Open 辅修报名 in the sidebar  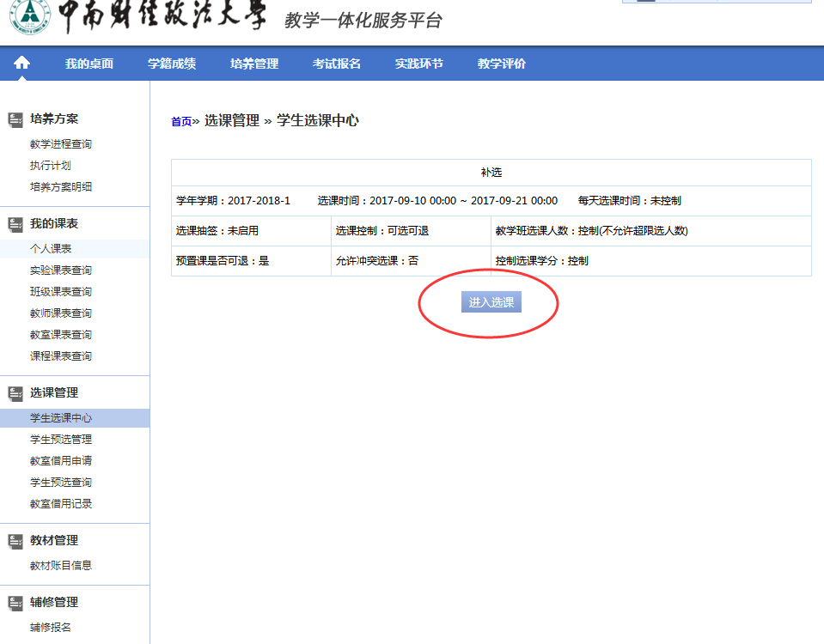pos(51,628)
